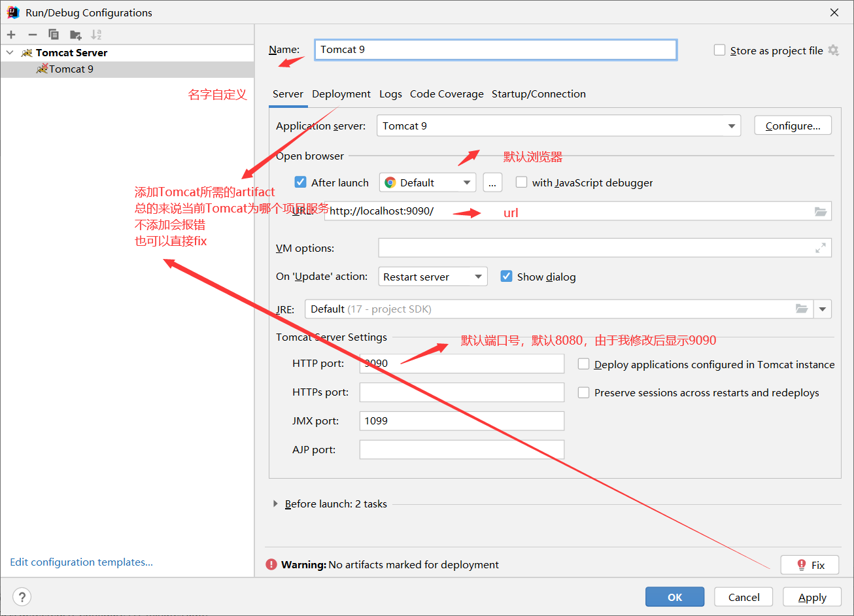Viewport: 854px width, 616px height.
Task: Click the Copy configuration icon
Action: tap(54, 34)
